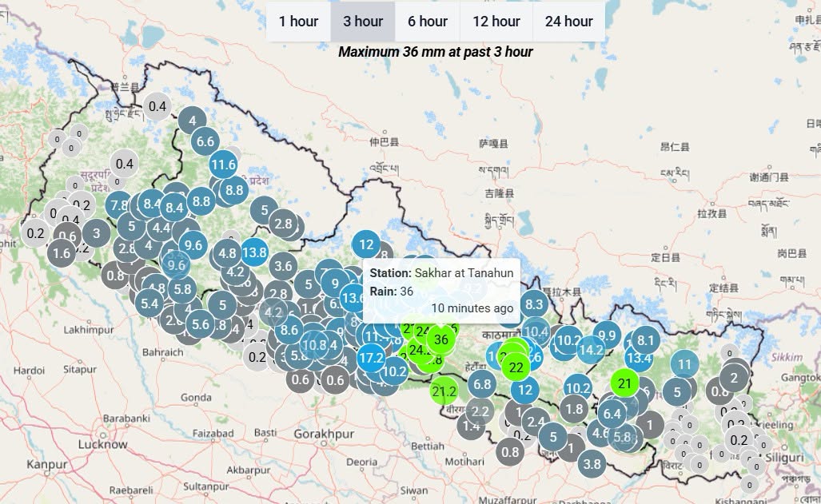821x504 pixels.
Task: Open the 9.9 rainfall marker
Action: (607, 335)
